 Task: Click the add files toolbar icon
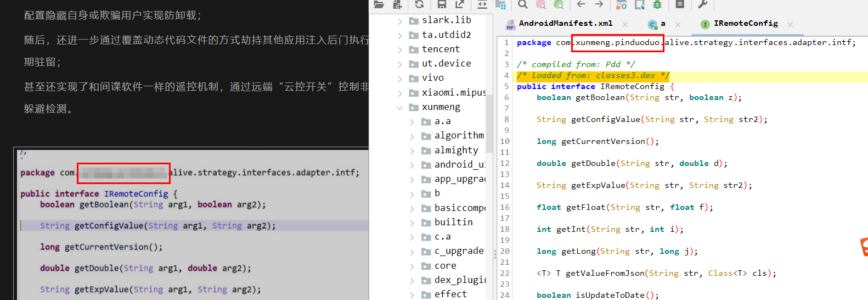tap(398, 4)
